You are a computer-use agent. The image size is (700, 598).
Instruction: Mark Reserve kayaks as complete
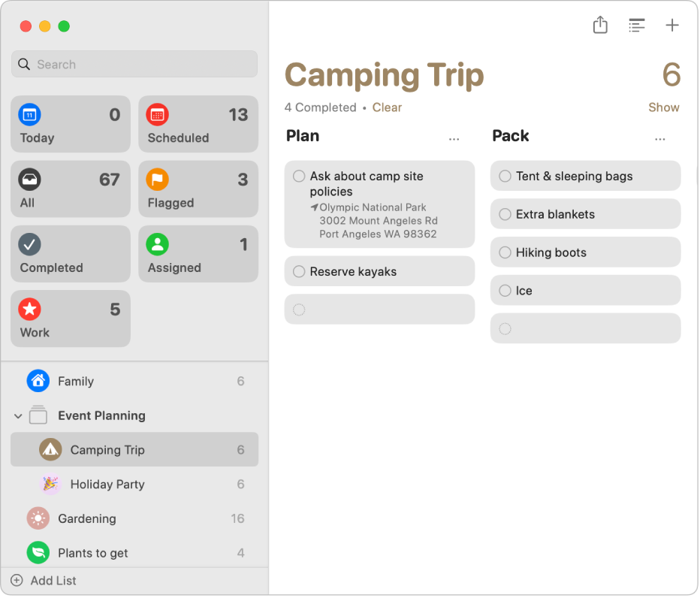[299, 272]
